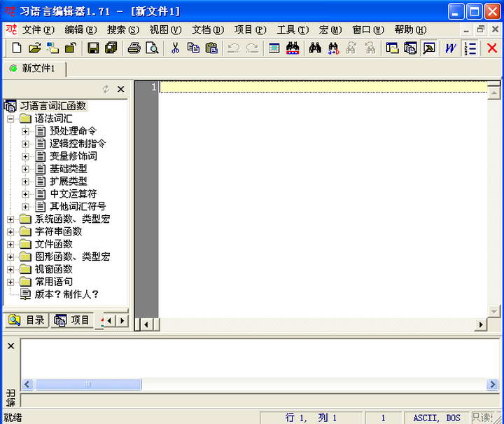The height and width of the screenshot is (424, 504).
Task: Click the red X toolbar icon
Action: coord(492,48)
